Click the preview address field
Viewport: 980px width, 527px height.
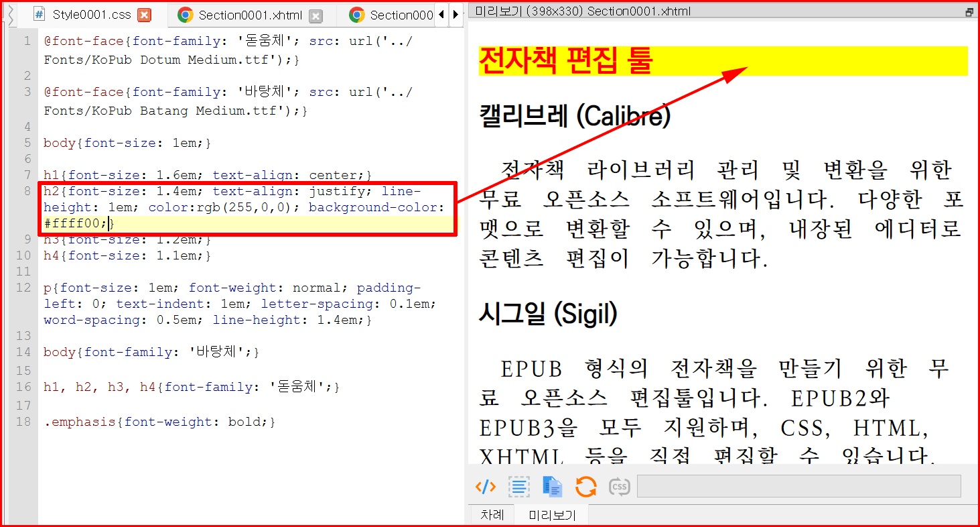tap(799, 486)
